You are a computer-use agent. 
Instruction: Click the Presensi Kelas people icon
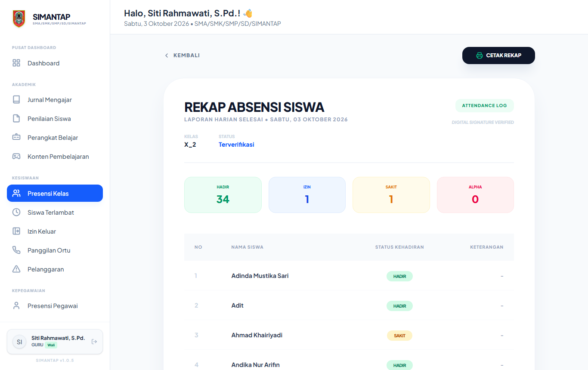(16, 193)
